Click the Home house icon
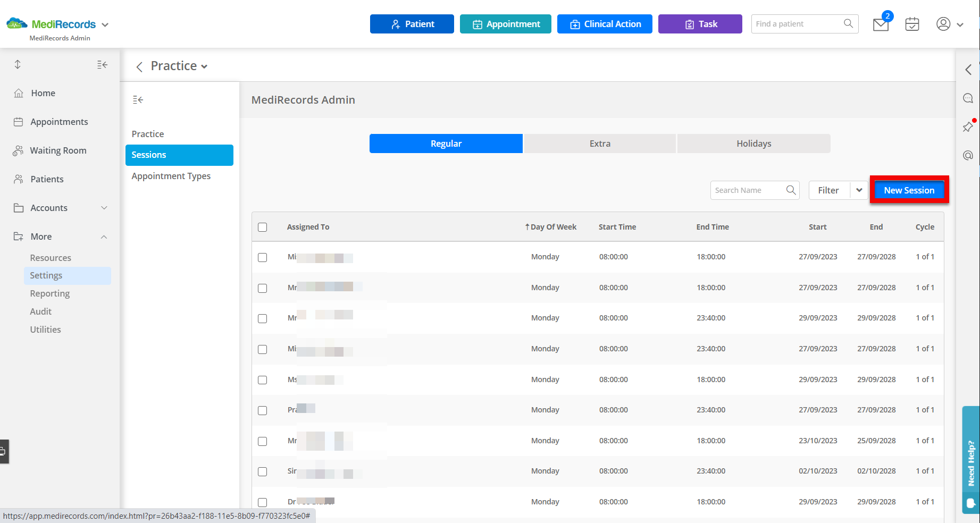 [x=19, y=93]
